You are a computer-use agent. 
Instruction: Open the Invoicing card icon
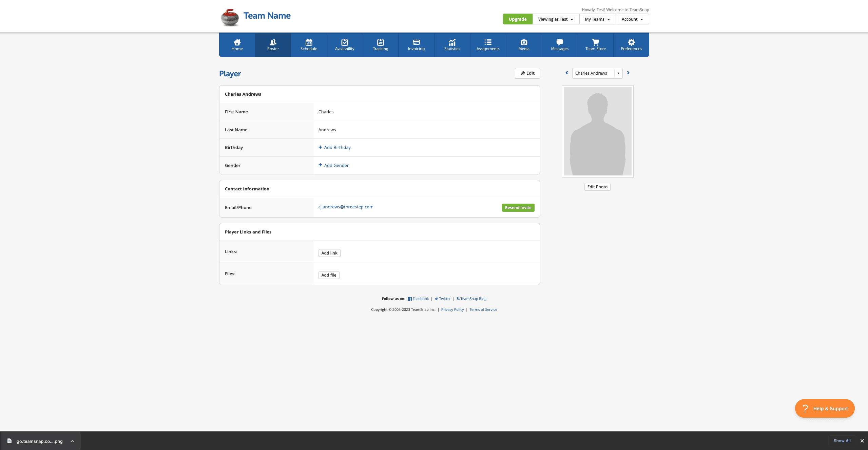coord(416,42)
